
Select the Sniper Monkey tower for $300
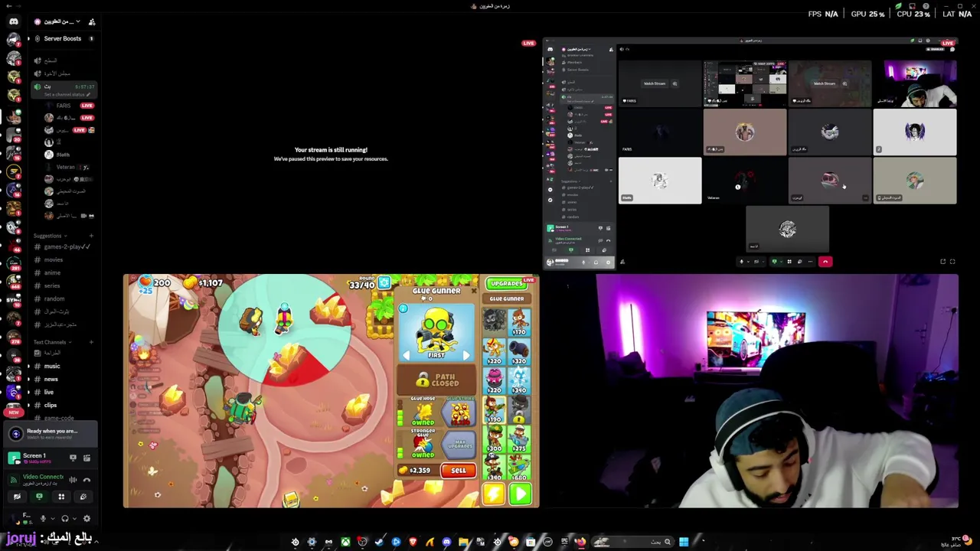coord(495,439)
